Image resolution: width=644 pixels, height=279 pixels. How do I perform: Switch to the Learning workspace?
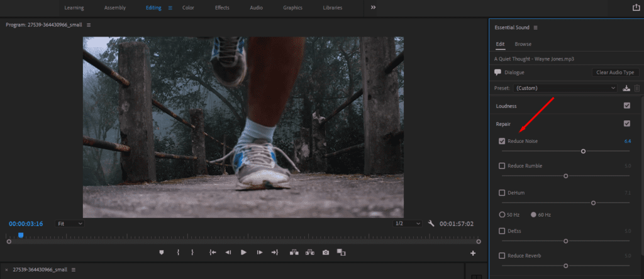coord(74,8)
